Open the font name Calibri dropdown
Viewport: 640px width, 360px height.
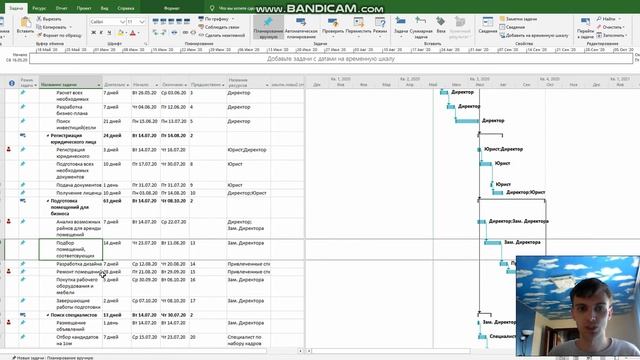[122, 22]
